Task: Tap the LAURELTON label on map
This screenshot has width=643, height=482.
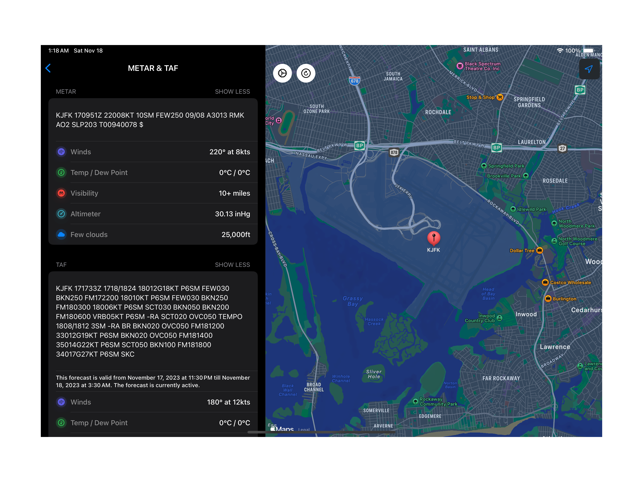Action: click(x=531, y=142)
